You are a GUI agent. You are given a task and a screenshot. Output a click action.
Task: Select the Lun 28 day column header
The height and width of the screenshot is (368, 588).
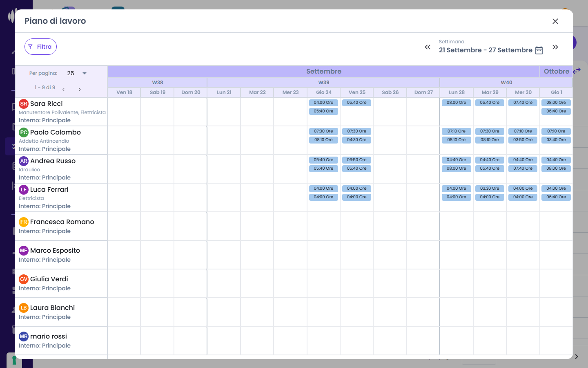coord(457,92)
